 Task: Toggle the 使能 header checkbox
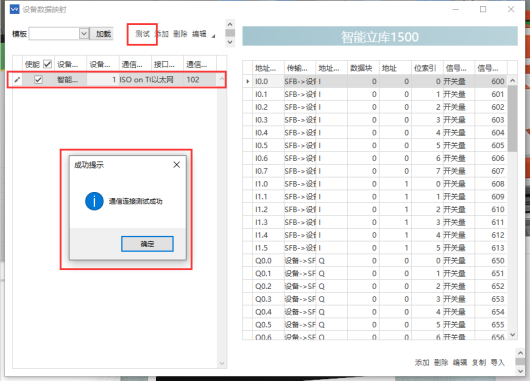coord(47,64)
